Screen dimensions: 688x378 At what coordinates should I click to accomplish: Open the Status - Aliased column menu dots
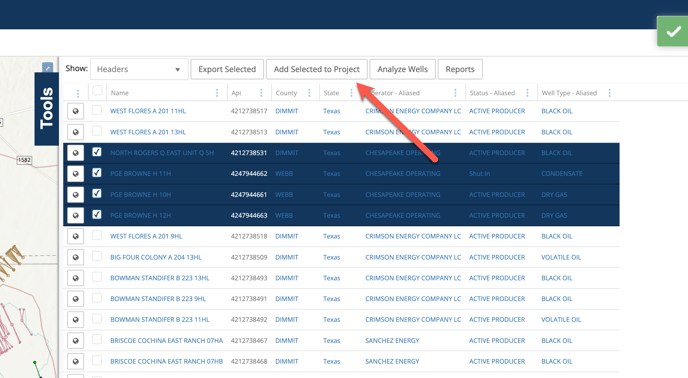(527, 93)
